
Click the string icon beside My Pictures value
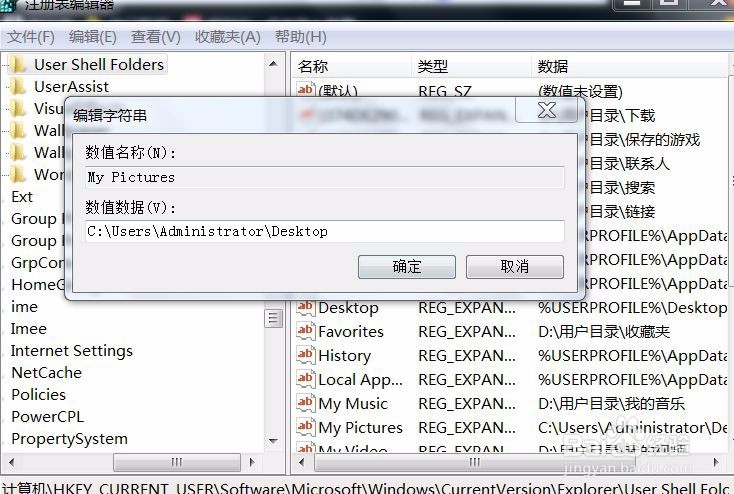[305, 427]
